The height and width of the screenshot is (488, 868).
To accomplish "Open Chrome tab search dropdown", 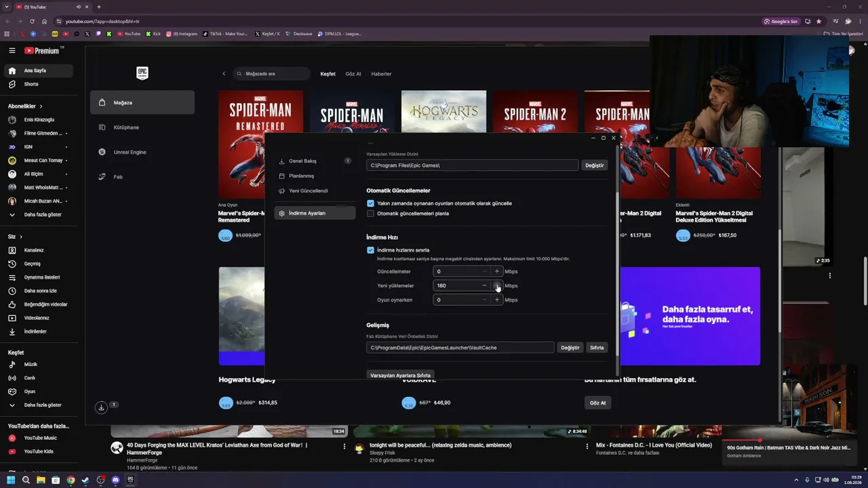I will coord(7,7).
